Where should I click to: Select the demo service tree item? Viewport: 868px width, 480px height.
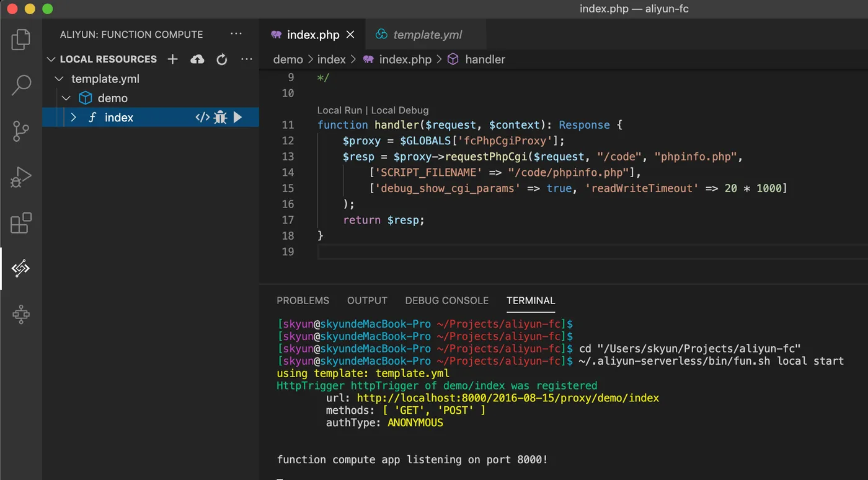pyautogui.click(x=151, y=98)
